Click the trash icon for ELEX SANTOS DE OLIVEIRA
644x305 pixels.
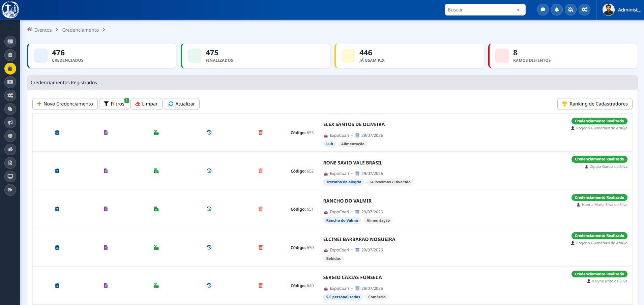261,132
